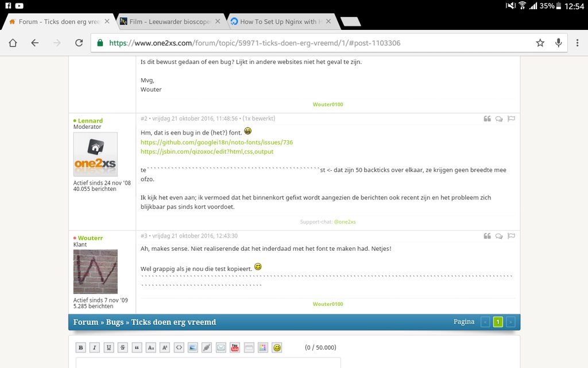Click the Wouter0100 signature under post #3
The image size is (588, 368).
click(x=328, y=304)
